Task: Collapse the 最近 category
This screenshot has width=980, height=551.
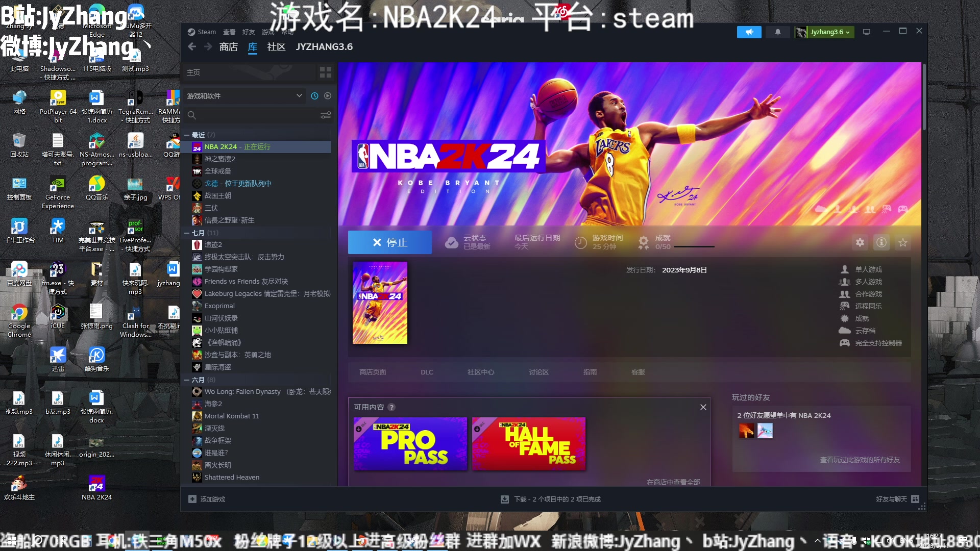Action: point(187,135)
